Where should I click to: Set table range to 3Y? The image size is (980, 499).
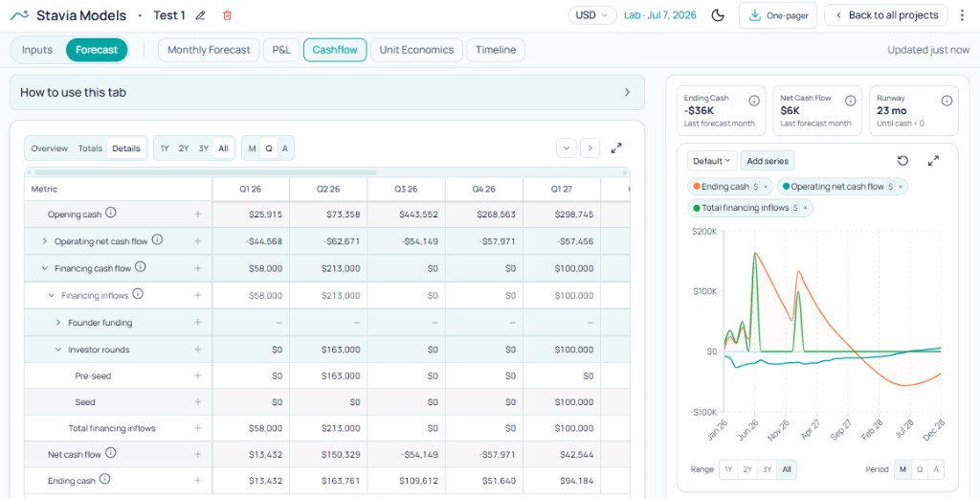[x=203, y=148]
